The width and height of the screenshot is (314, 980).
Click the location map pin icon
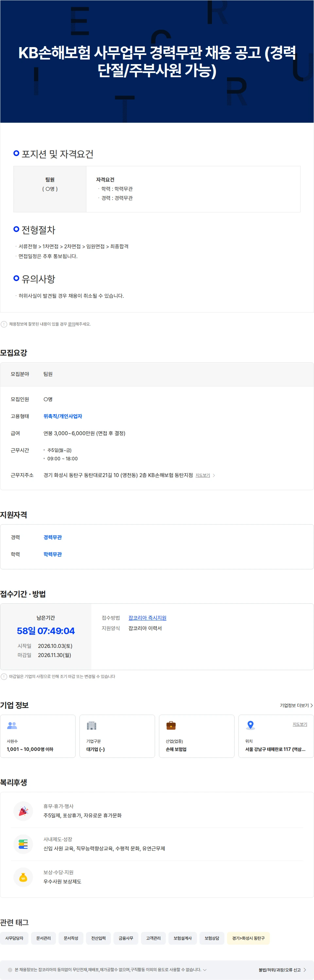click(x=250, y=725)
